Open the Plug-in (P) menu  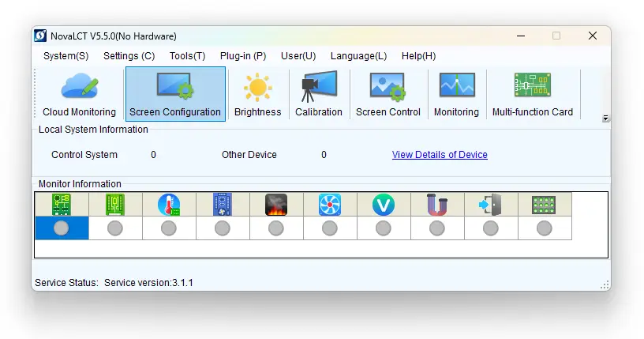pos(243,56)
